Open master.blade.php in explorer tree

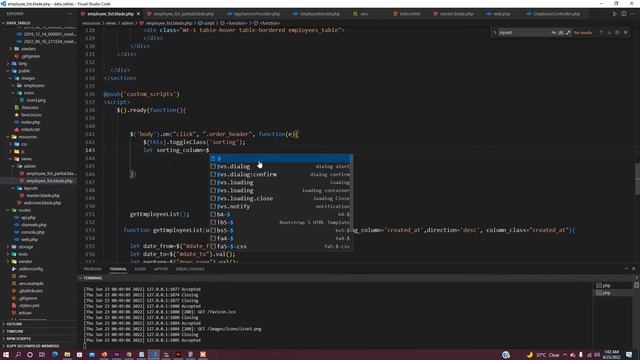pyautogui.click(x=43, y=196)
